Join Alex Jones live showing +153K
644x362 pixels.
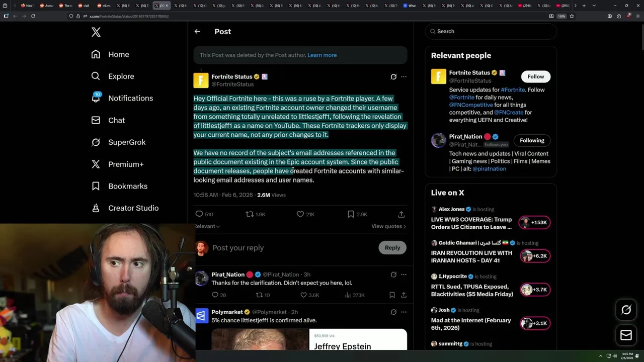[x=535, y=223]
